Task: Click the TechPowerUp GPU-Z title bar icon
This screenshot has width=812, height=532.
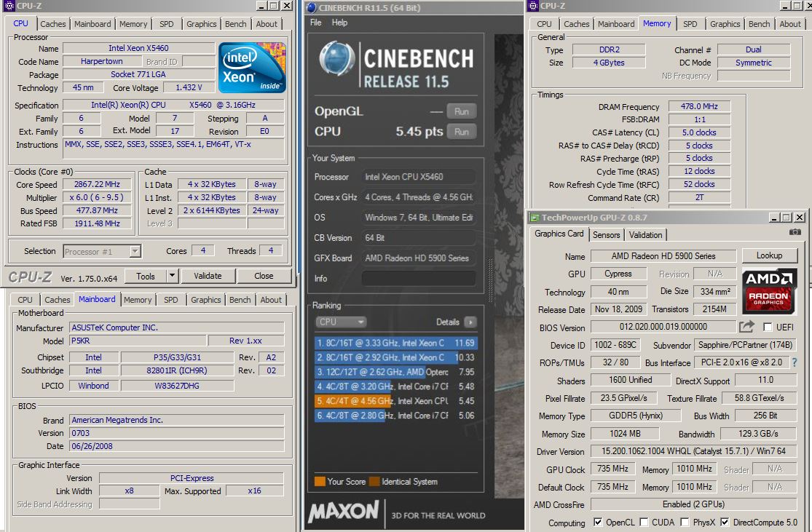Action: [x=535, y=218]
